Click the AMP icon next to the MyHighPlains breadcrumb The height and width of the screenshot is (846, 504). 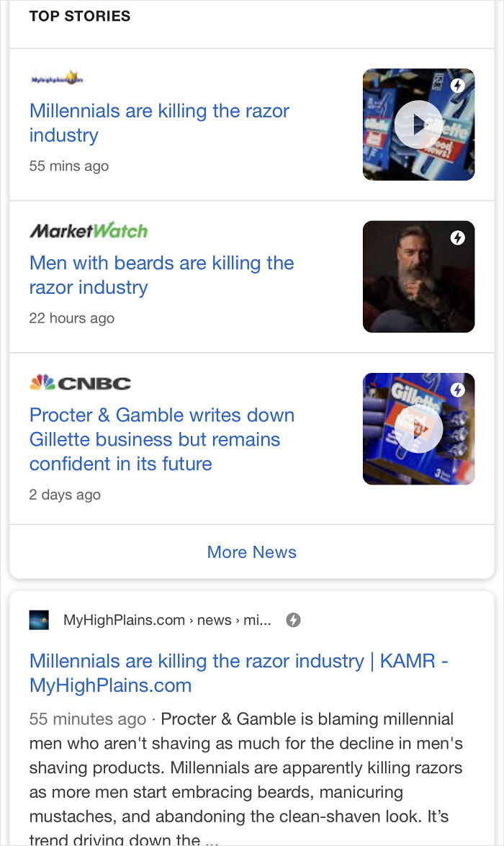pyautogui.click(x=295, y=618)
